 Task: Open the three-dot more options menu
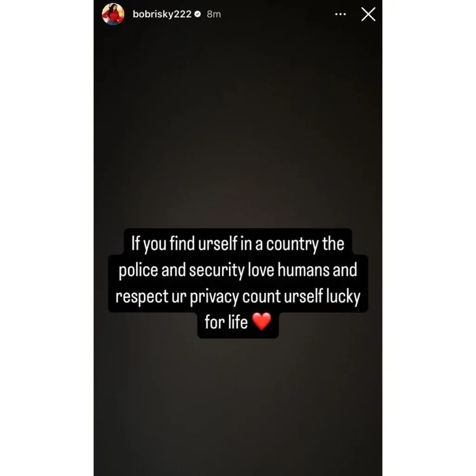point(340,14)
